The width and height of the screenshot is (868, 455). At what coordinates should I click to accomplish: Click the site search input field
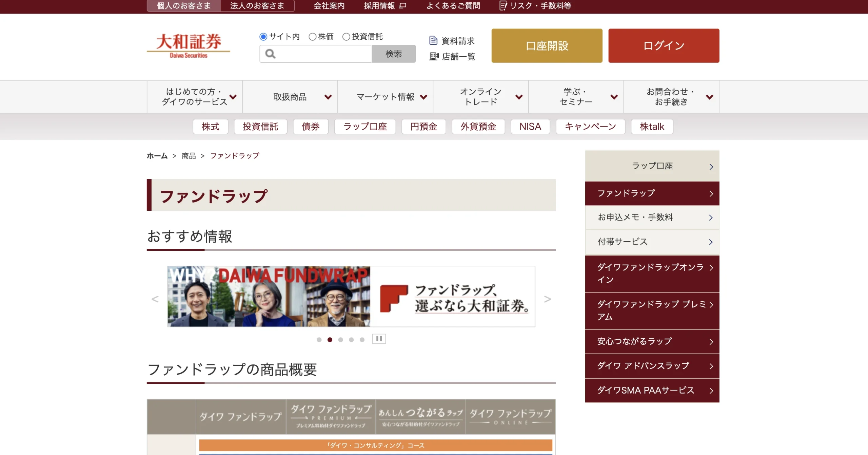coord(316,54)
